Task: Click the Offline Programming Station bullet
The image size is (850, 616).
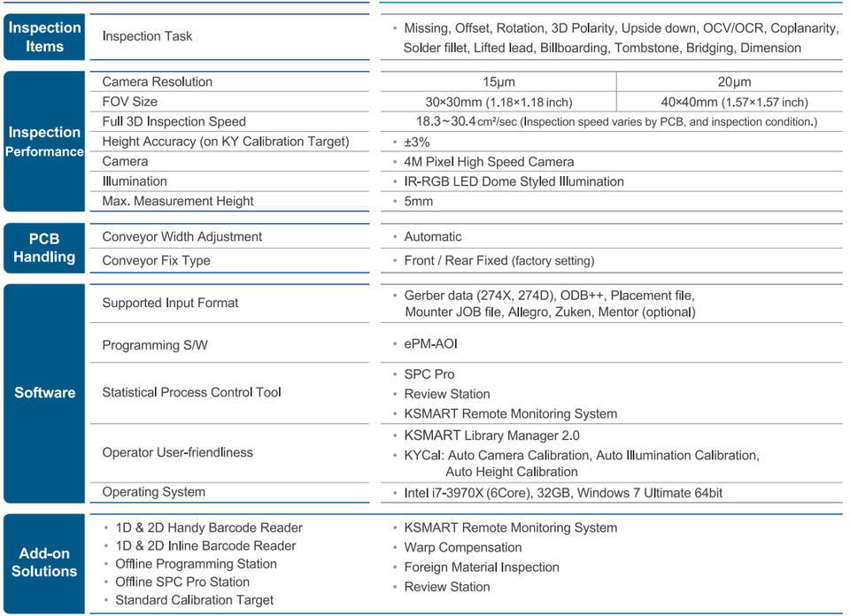Action: [x=196, y=564]
